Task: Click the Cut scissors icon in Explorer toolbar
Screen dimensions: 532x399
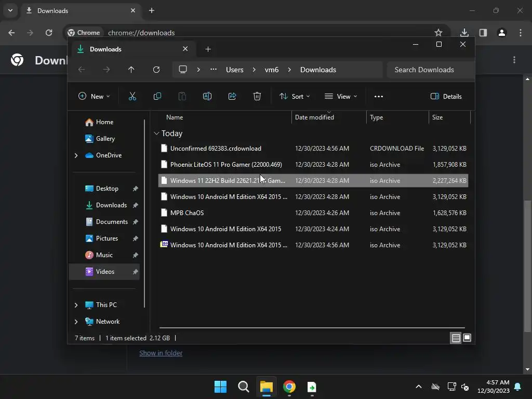Action: (132, 96)
